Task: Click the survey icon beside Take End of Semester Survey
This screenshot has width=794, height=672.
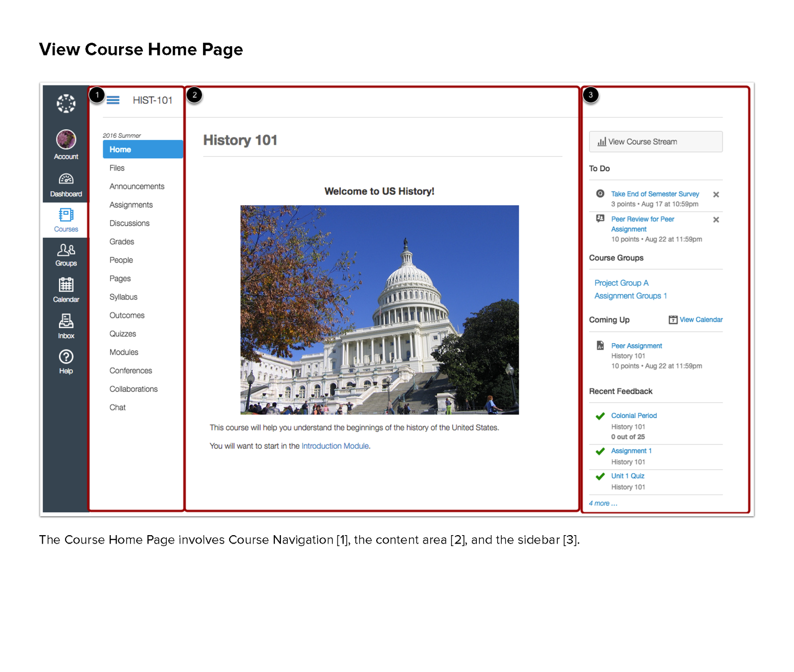Action: [x=600, y=193]
